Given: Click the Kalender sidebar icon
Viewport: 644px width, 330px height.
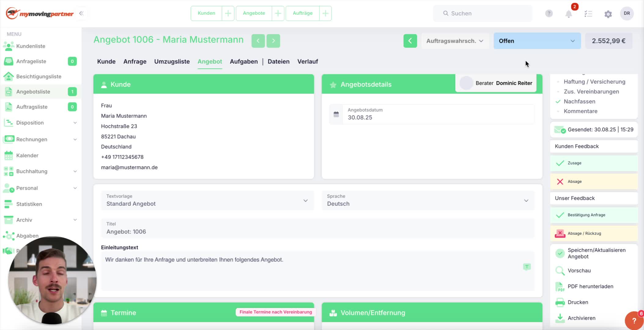Looking at the screenshot, I should 9,156.
